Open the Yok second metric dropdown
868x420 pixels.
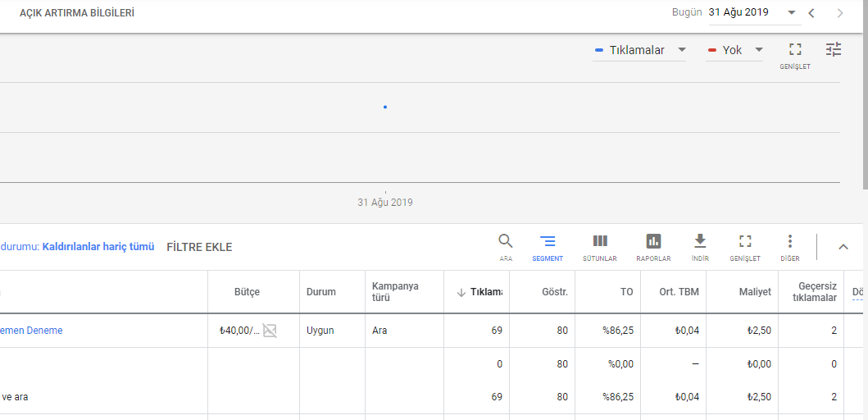click(x=735, y=51)
